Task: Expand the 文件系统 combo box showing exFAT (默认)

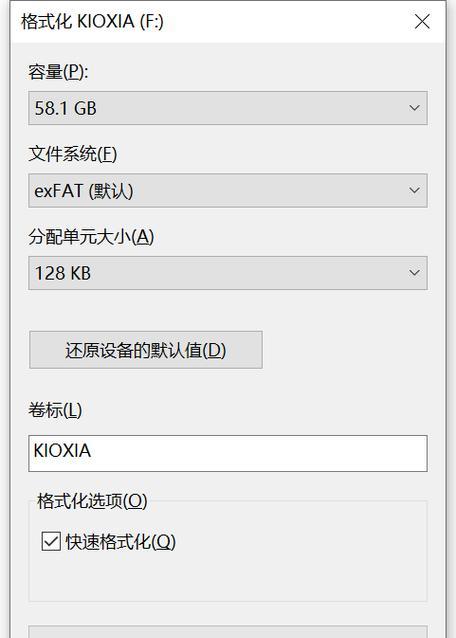Action: coord(228,190)
